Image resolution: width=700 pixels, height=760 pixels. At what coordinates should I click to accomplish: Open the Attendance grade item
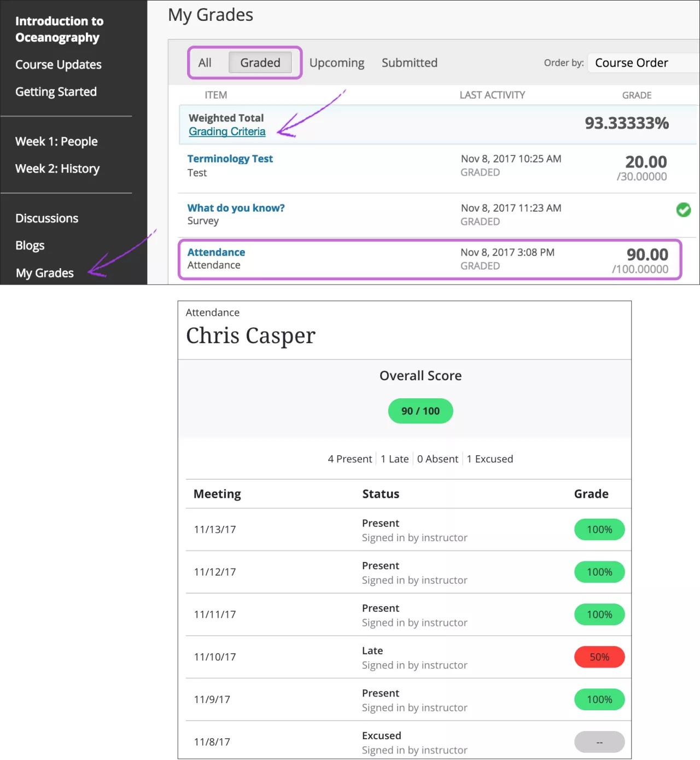click(216, 252)
